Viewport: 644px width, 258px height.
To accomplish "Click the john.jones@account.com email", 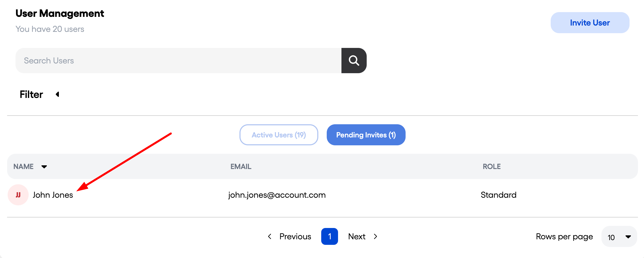I will click(x=277, y=195).
